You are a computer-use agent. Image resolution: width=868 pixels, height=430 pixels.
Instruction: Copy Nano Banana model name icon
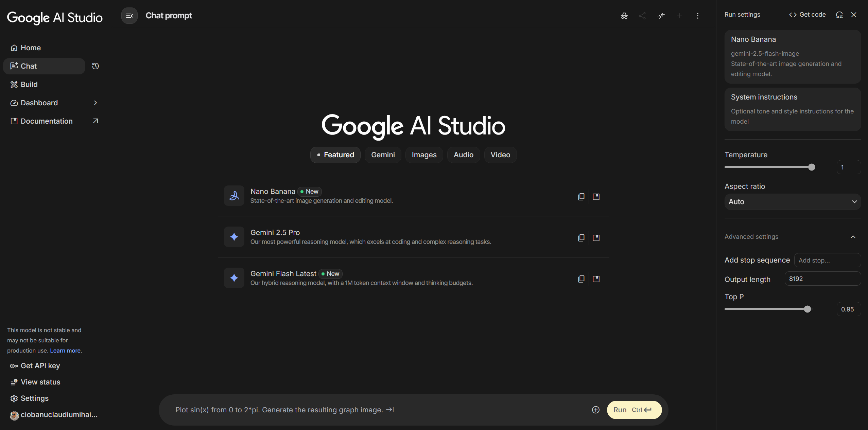581,197
